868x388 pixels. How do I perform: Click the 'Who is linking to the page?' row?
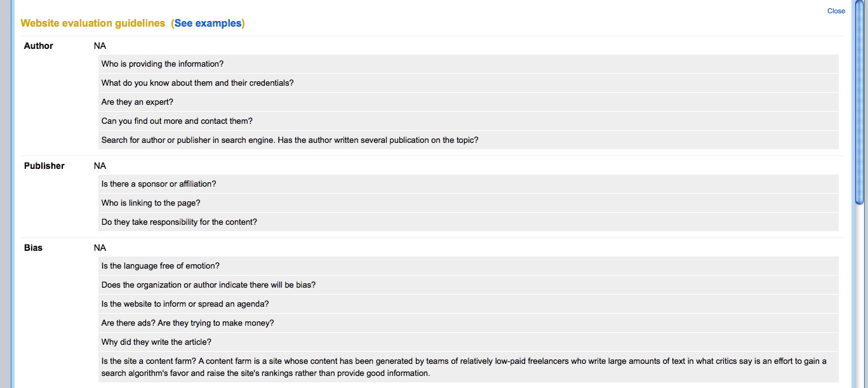(x=469, y=203)
